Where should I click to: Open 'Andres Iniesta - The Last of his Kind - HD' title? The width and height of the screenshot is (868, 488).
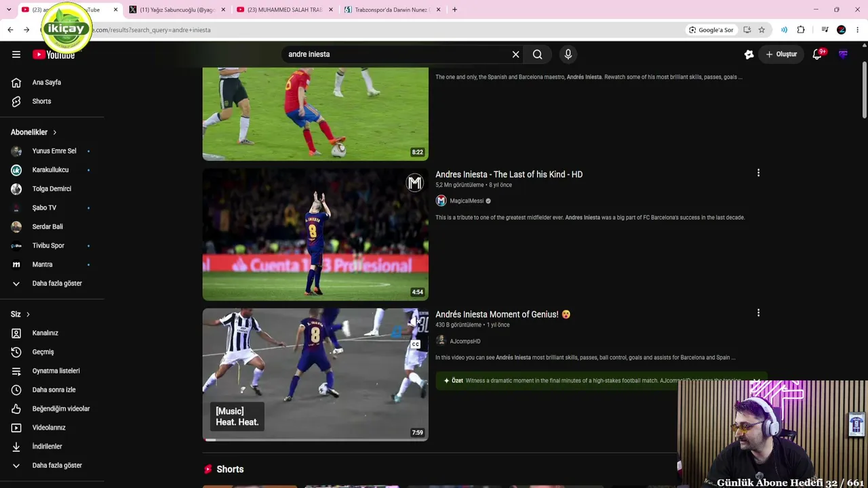tap(509, 174)
